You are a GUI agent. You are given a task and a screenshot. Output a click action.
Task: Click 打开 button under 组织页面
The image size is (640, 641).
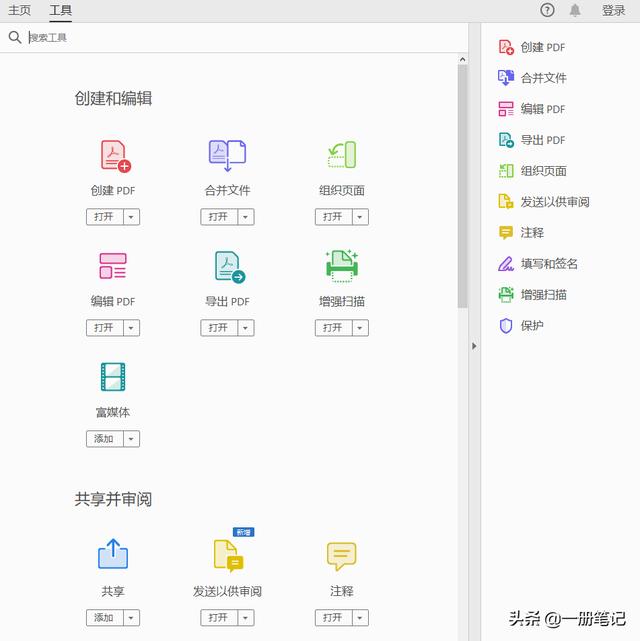[x=333, y=217]
